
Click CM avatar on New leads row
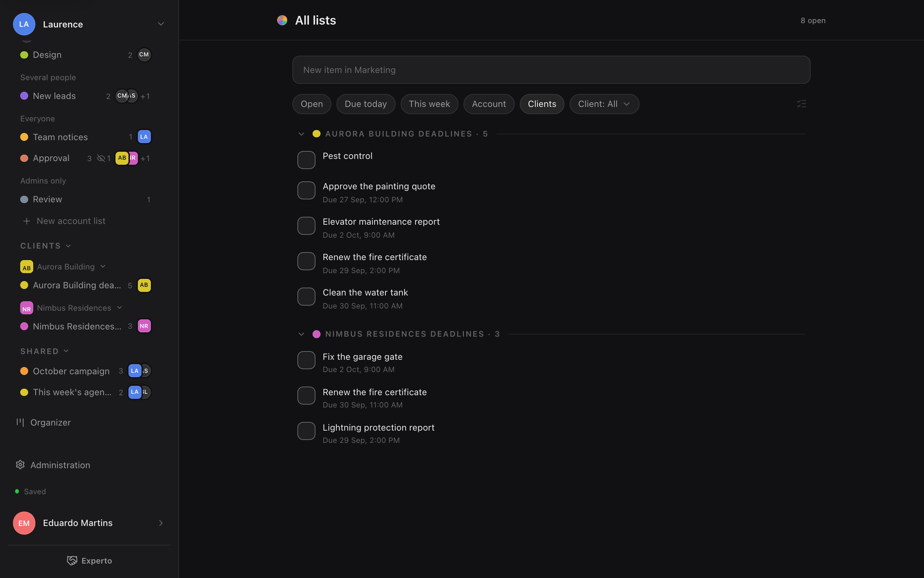coord(121,96)
